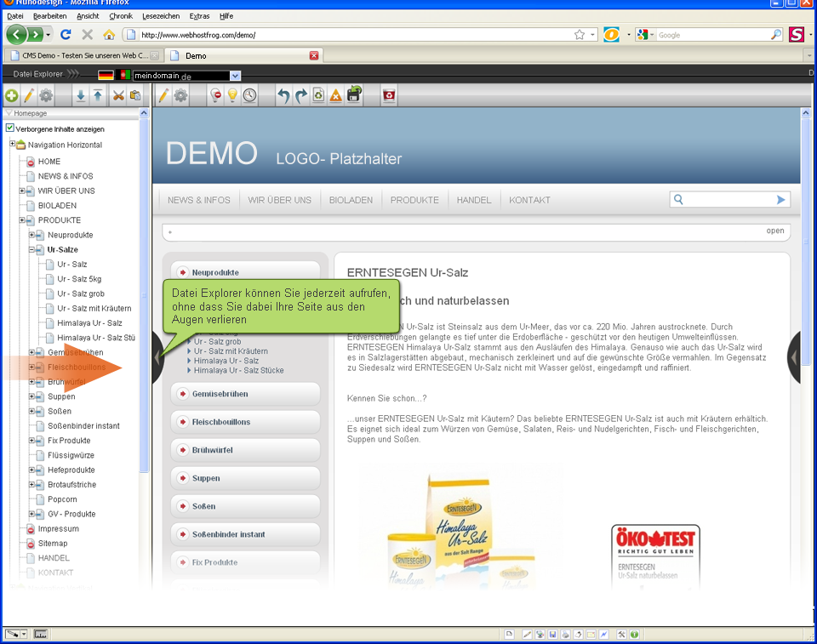Click the search field on the DEMO page
The height and width of the screenshot is (644, 817).
[x=728, y=200]
